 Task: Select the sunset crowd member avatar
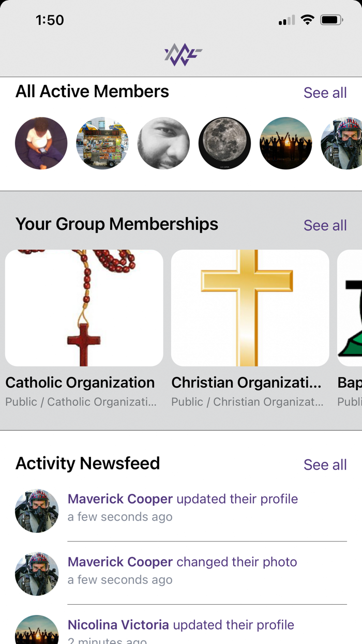(x=285, y=143)
